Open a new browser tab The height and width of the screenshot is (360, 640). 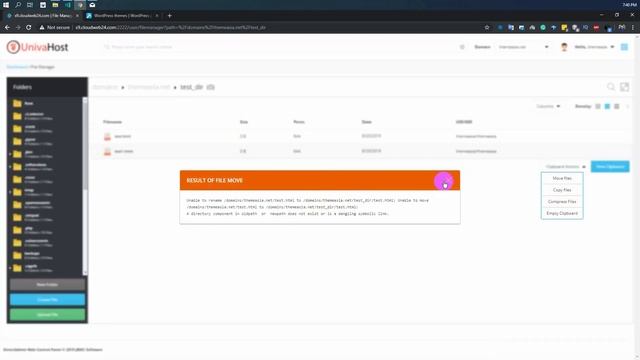click(x=169, y=16)
